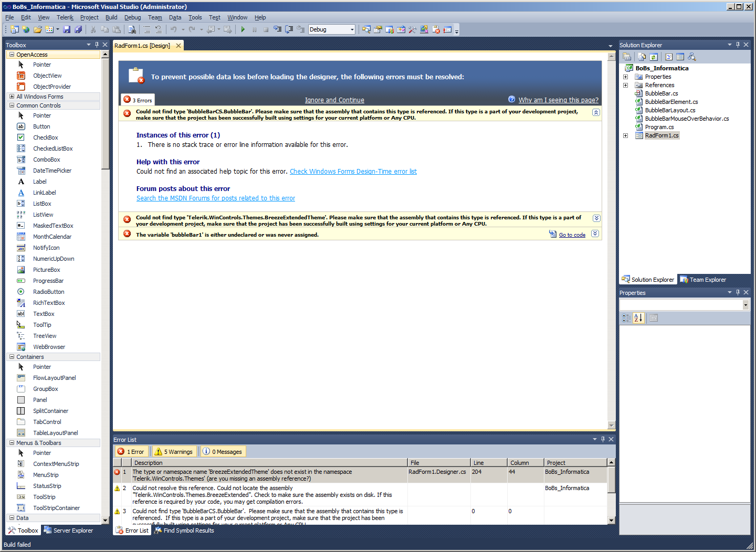Screen dimensions: 756x552
Task: Switch to Server Explorer tab
Action: pos(68,530)
